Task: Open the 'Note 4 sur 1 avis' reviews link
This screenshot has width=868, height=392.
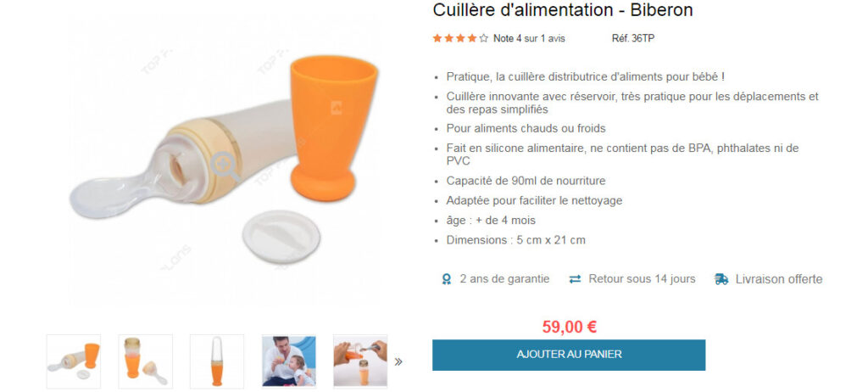Action: coord(529,38)
